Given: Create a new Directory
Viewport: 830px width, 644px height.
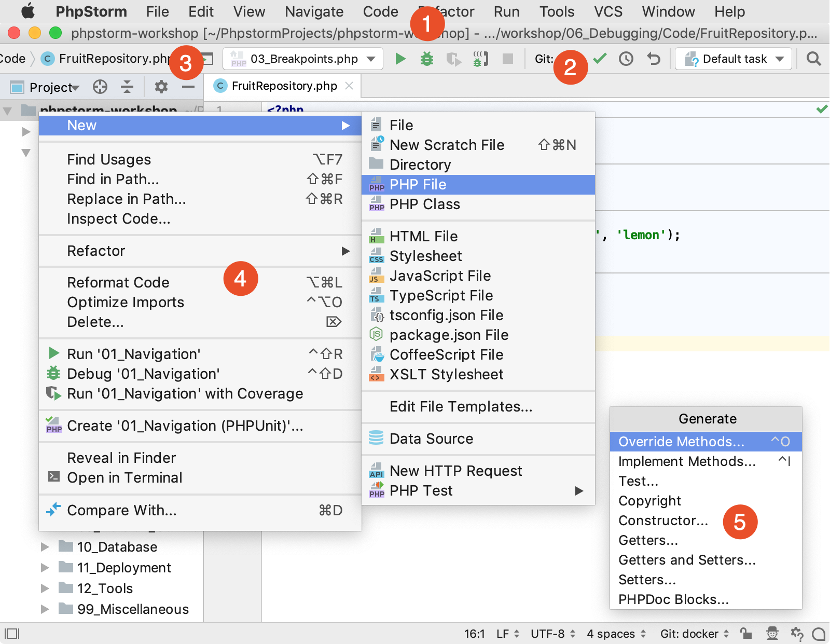Looking at the screenshot, I should tap(478, 165).
